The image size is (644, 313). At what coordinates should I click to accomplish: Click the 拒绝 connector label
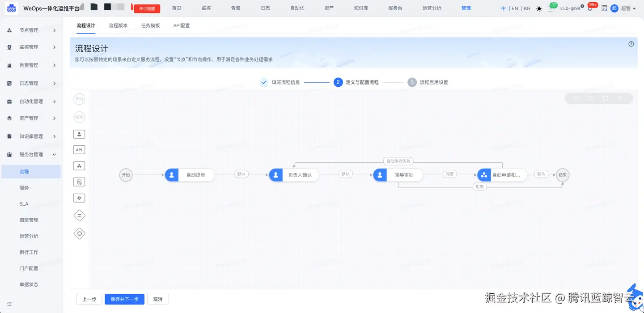click(x=479, y=186)
